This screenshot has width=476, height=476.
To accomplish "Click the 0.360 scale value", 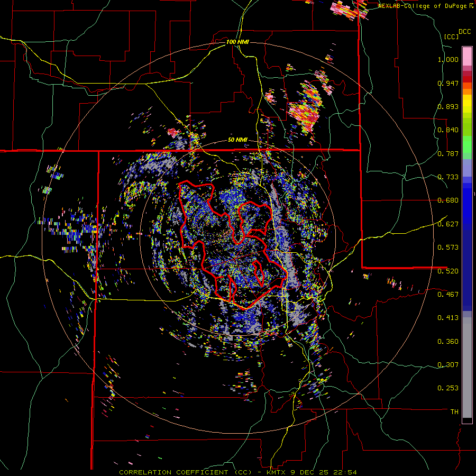I will (448, 342).
